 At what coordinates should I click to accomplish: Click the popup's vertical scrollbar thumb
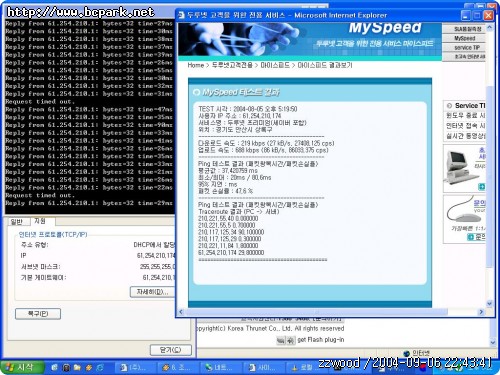(x=490, y=177)
